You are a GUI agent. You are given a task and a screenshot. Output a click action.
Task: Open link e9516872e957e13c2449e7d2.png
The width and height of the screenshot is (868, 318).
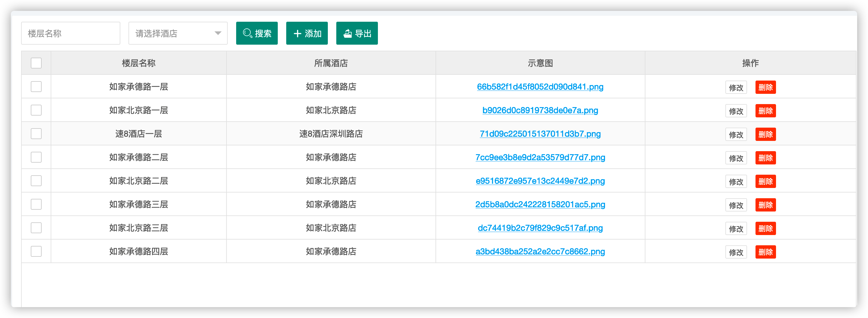coord(540,181)
